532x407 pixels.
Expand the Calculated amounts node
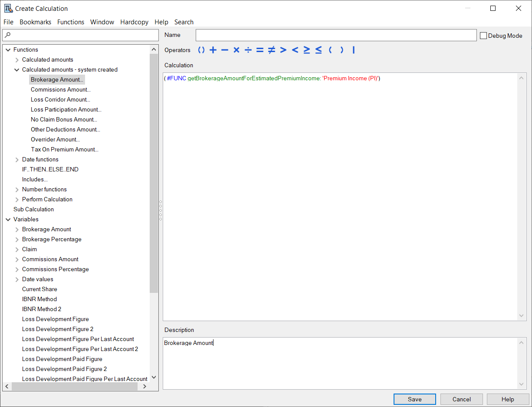tap(17, 60)
